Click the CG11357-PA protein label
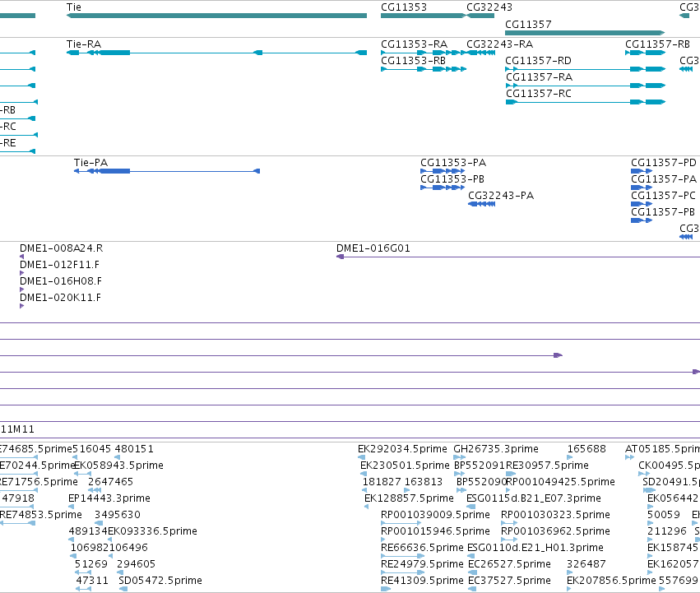 click(x=663, y=179)
